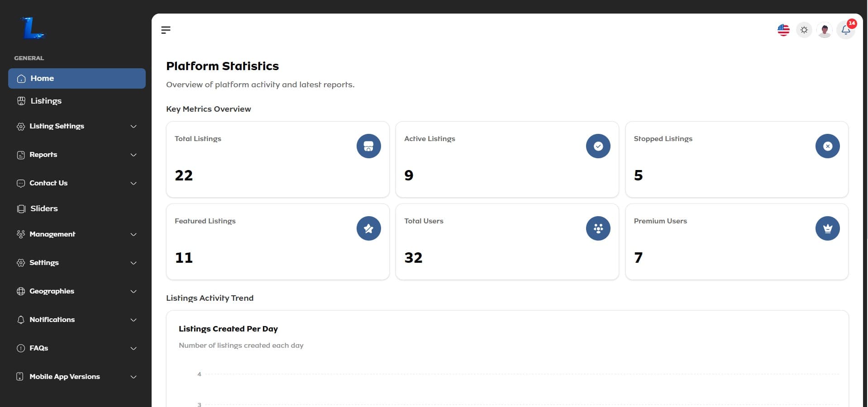This screenshot has width=868, height=407.
Task: Click the Total Listings store icon
Action: click(369, 146)
